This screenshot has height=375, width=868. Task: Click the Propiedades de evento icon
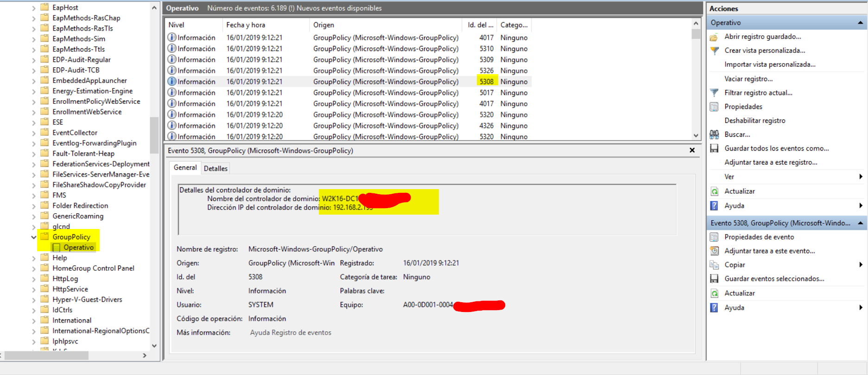click(x=714, y=237)
